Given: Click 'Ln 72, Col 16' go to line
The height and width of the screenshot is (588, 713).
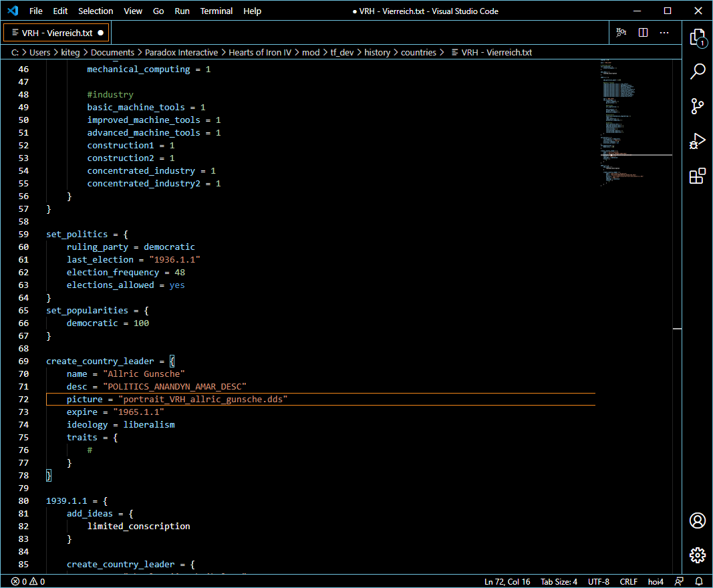Looking at the screenshot, I should click(x=507, y=581).
